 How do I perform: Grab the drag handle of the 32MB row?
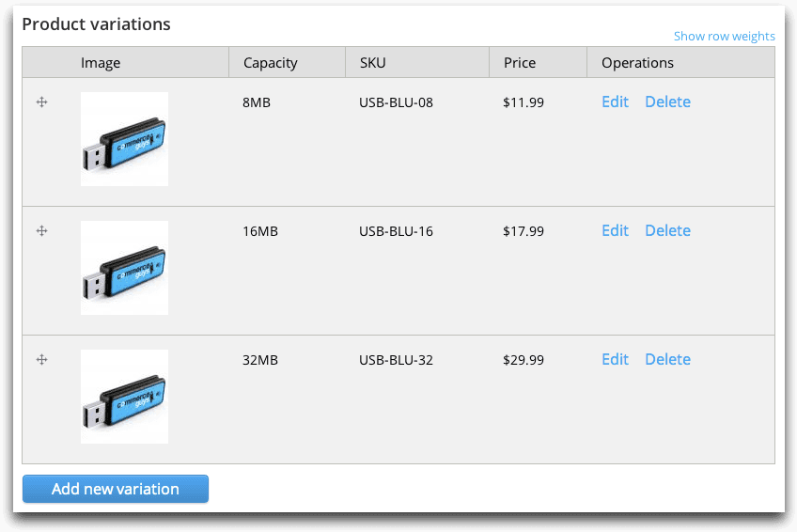click(41, 360)
